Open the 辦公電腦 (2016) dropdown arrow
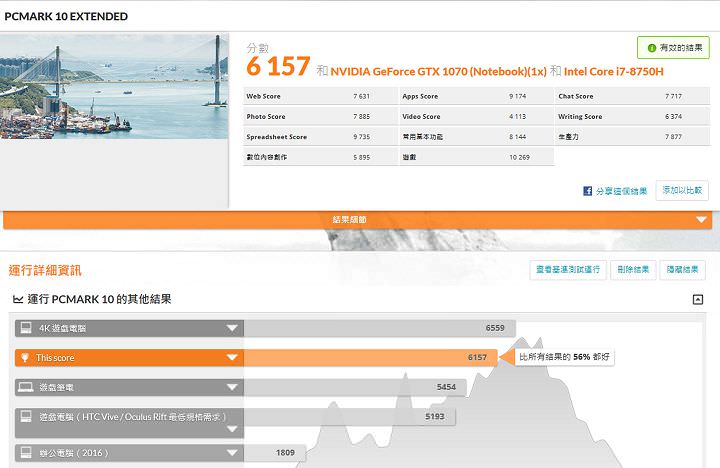This screenshot has width=720, height=468. coord(232,453)
